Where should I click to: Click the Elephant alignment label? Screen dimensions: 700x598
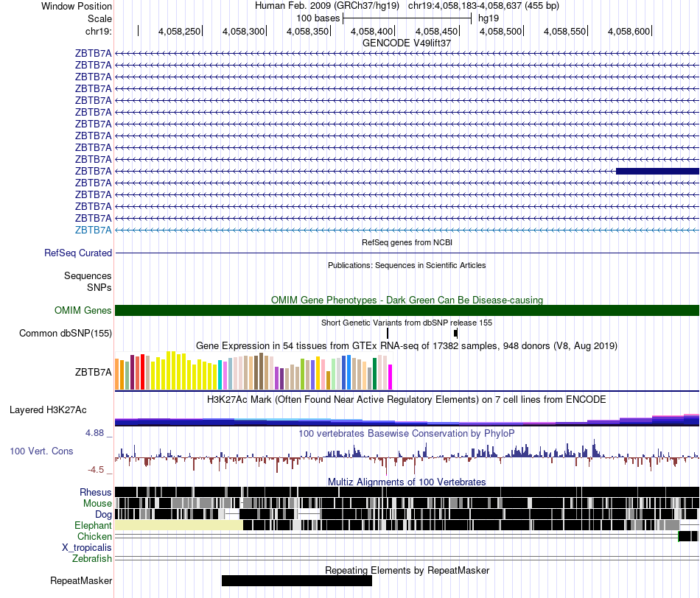pos(94,525)
